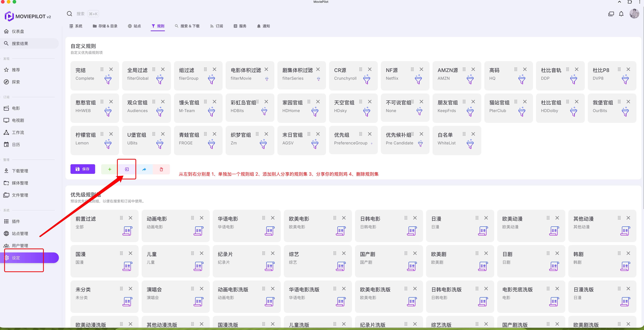This screenshot has width=644, height=330.
Task: Remove the 完结 Complete rule card
Action: [x=111, y=69]
